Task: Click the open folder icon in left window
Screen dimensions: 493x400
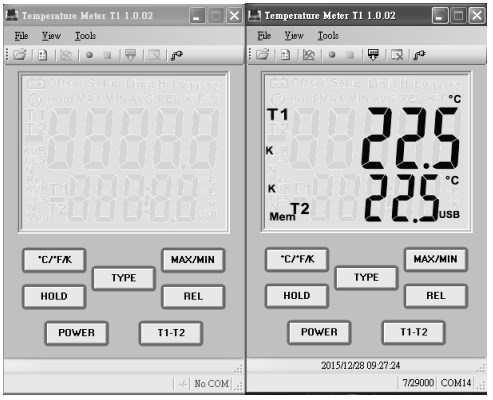Action: (20, 55)
